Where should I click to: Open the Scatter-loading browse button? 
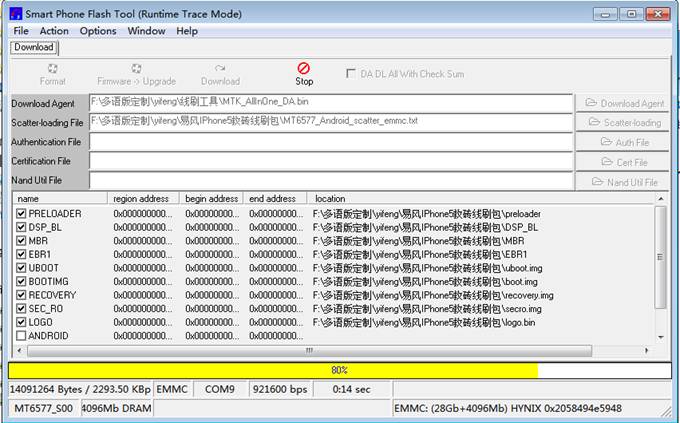pos(622,123)
